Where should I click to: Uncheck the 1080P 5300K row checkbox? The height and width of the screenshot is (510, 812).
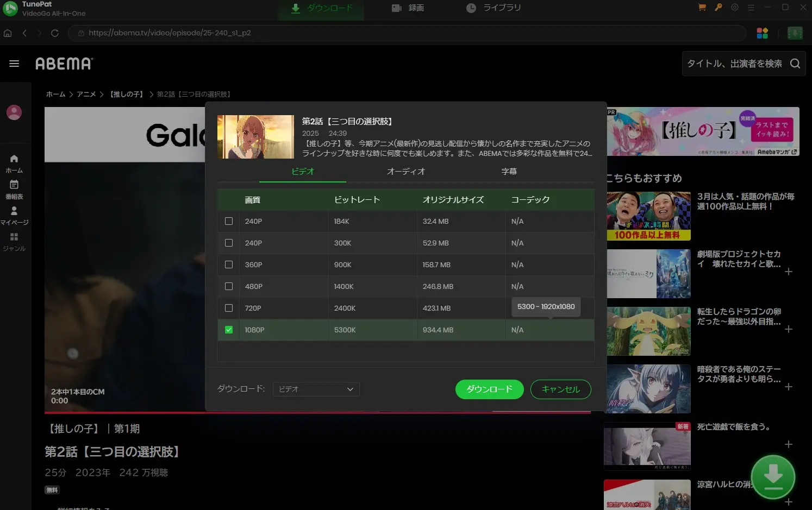click(x=229, y=330)
